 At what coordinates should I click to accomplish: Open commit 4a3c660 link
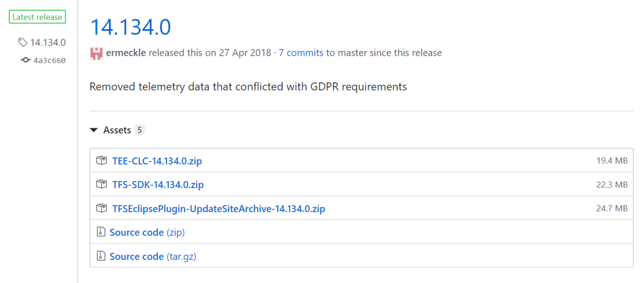tap(49, 61)
